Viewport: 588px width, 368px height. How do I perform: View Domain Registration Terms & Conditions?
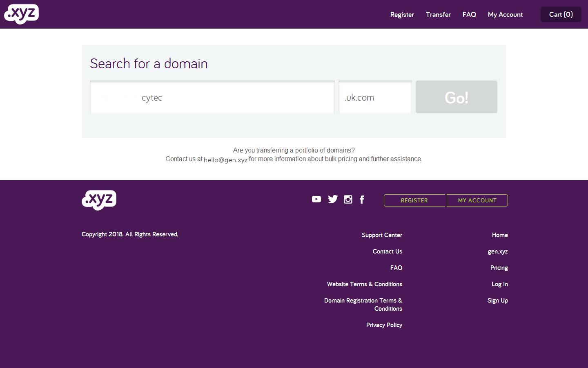point(363,304)
